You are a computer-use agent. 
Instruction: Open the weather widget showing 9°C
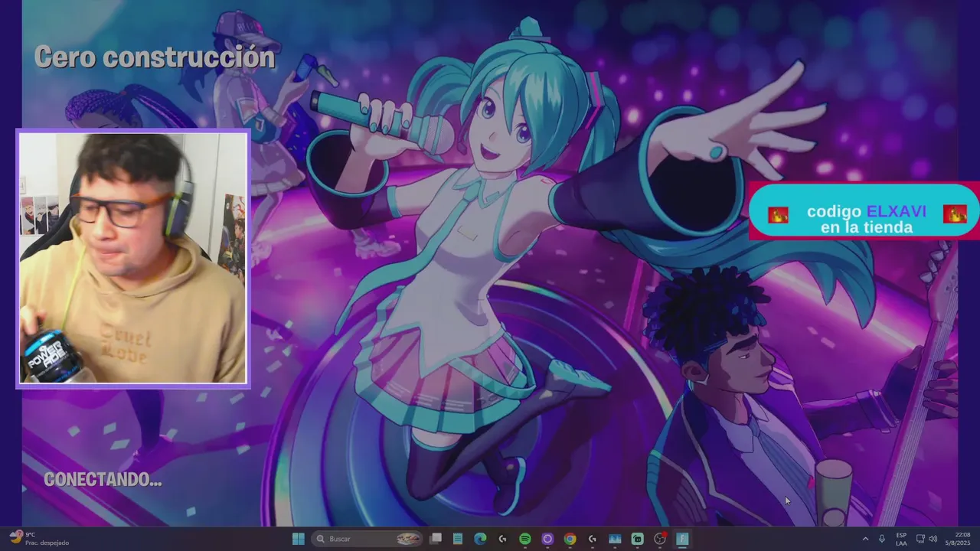click(39, 539)
